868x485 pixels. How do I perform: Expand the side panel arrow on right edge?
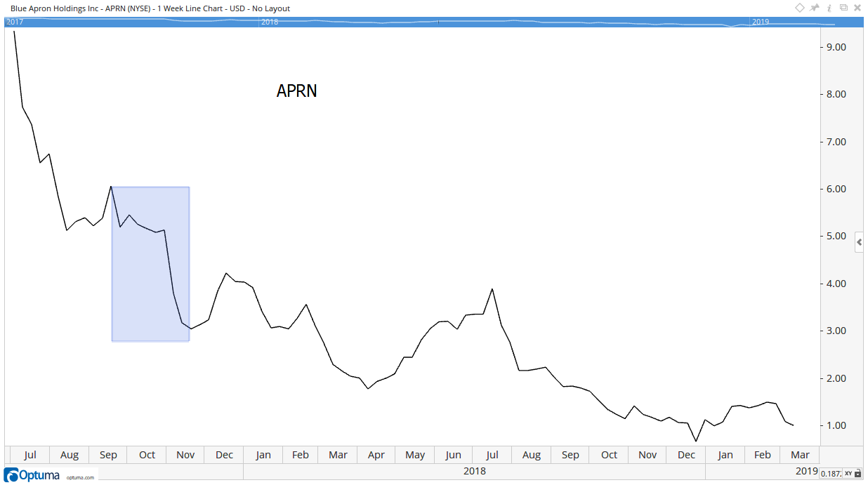pyautogui.click(x=859, y=243)
